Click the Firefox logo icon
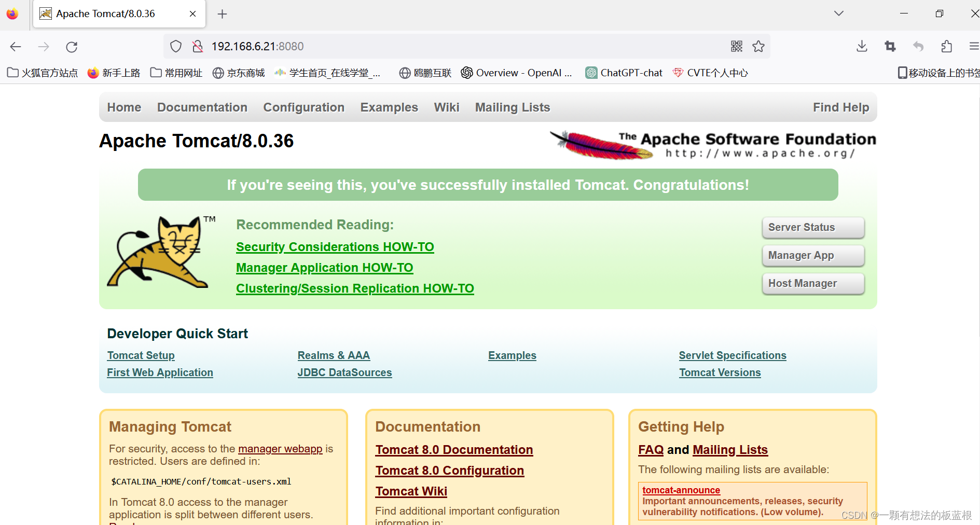This screenshot has height=525, width=980. tap(12, 13)
